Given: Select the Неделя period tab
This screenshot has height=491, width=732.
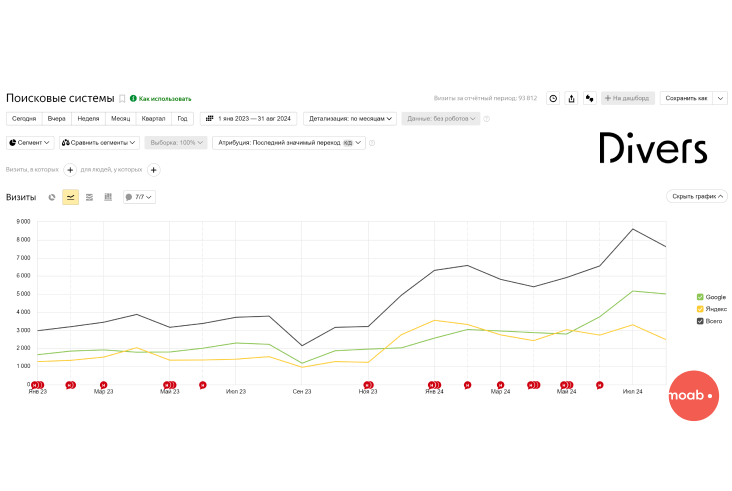Looking at the screenshot, I should pyautogui.click(x=88, y=119).
